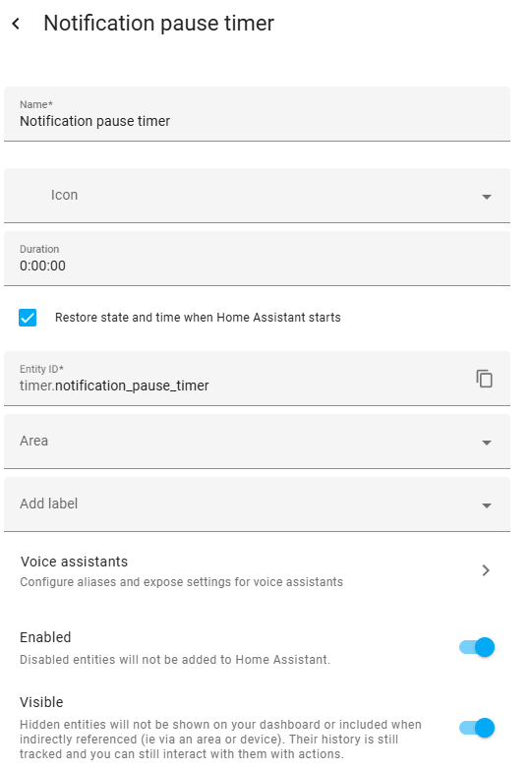This screenshot has width=532, height=771.
Task: Open the Icon picker field
Action: click(258, 196)
